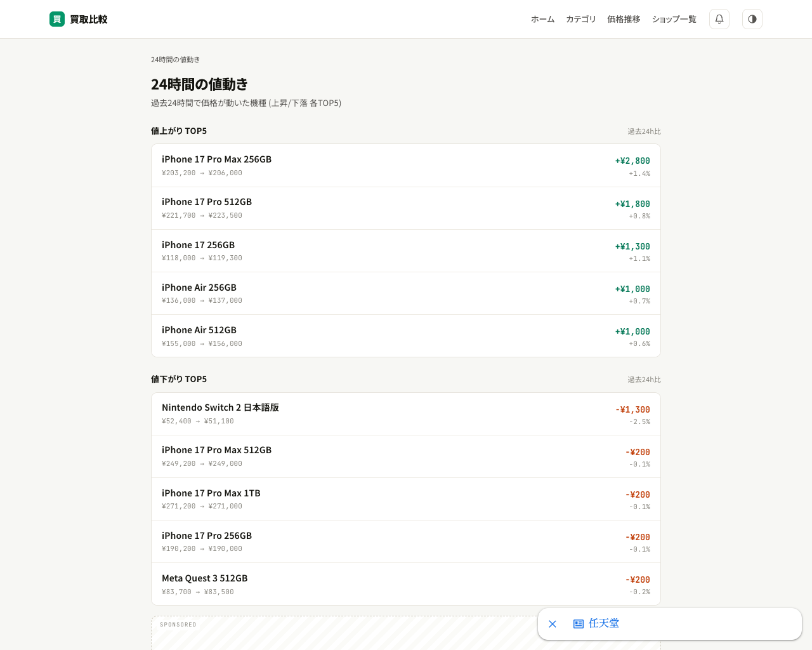Screen dimensions: 812x650
Task: Click the +¥2,800 price change
Action: click(632, 161)
